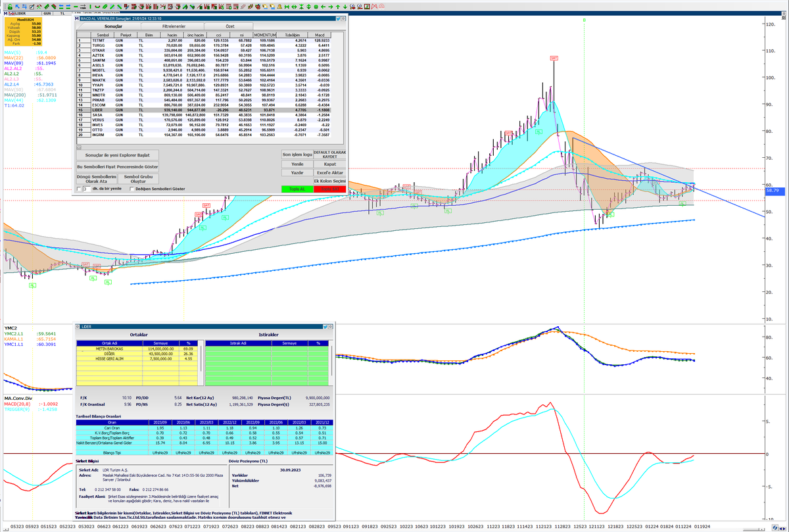Click 'Sonuçlar ile yeni Explorer Başlat' button
The image size is (789, 532).
[118, 155]
